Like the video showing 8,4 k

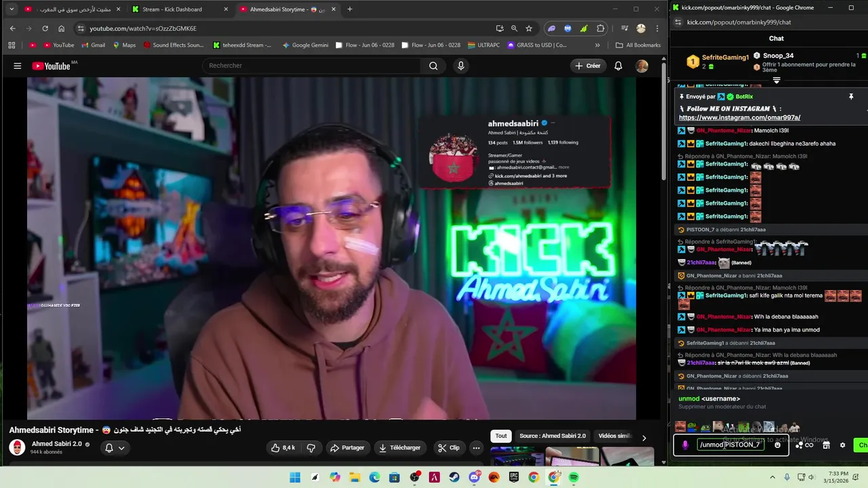(283, 448)
